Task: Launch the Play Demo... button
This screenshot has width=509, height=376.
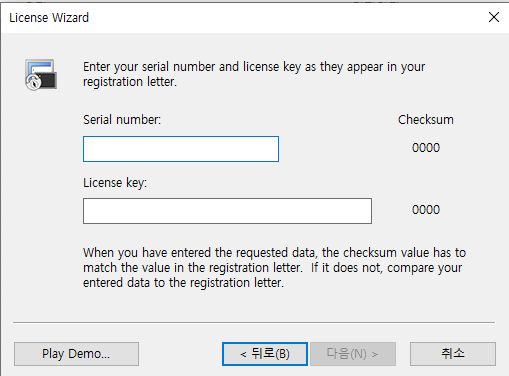Action: [x=76, y=354]
